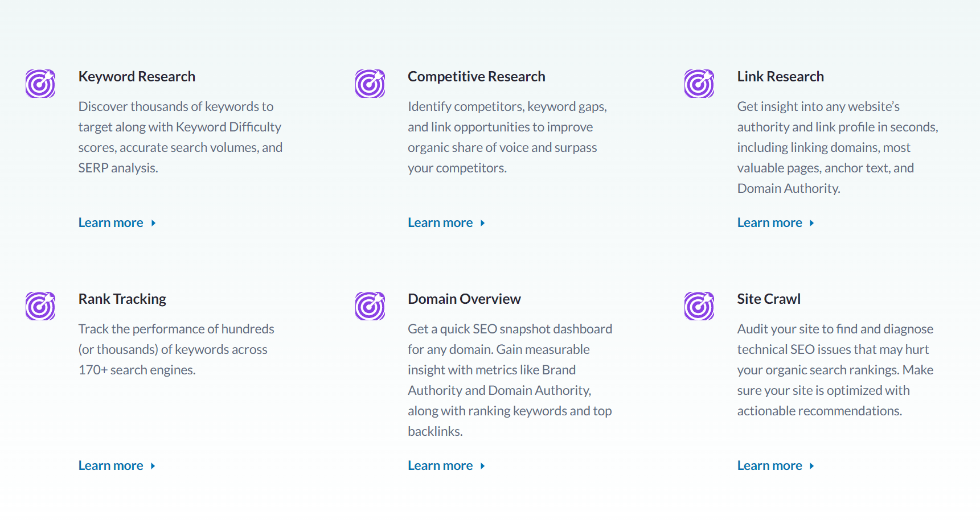The width and height of the screenshot is (980, 524).
Task: Visit Learn more under Domain Overview
Action: coord(446,466)
